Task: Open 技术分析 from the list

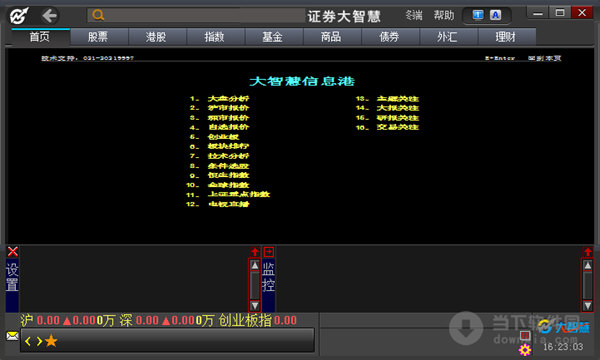Action: point(228,156)
